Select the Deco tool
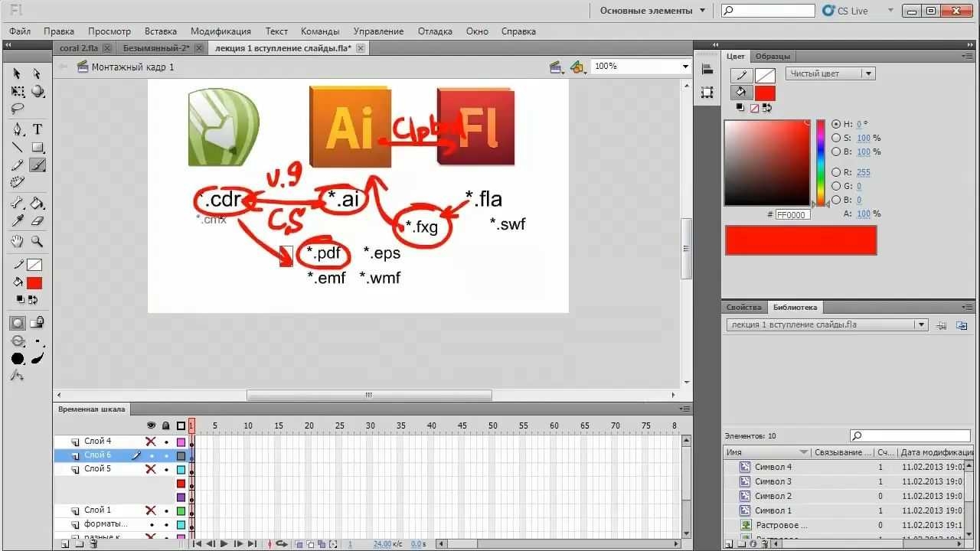Viewport: 980px width, 551px height. point(17,182)
